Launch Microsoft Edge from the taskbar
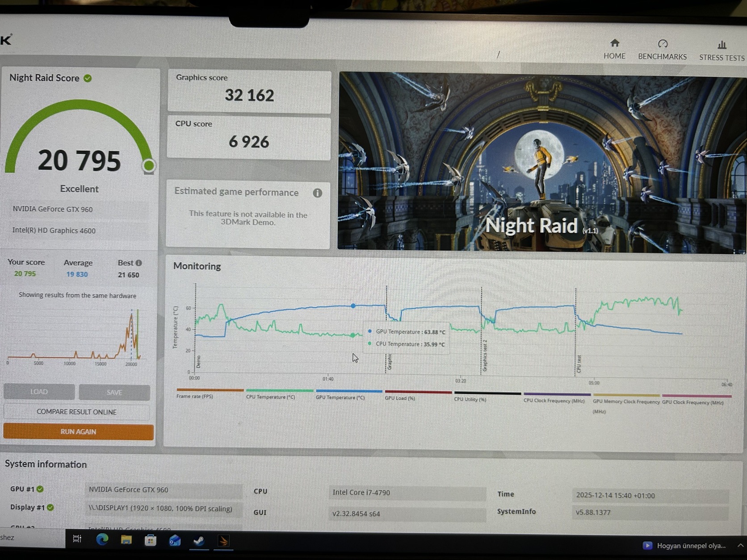 tap(102, 539)
